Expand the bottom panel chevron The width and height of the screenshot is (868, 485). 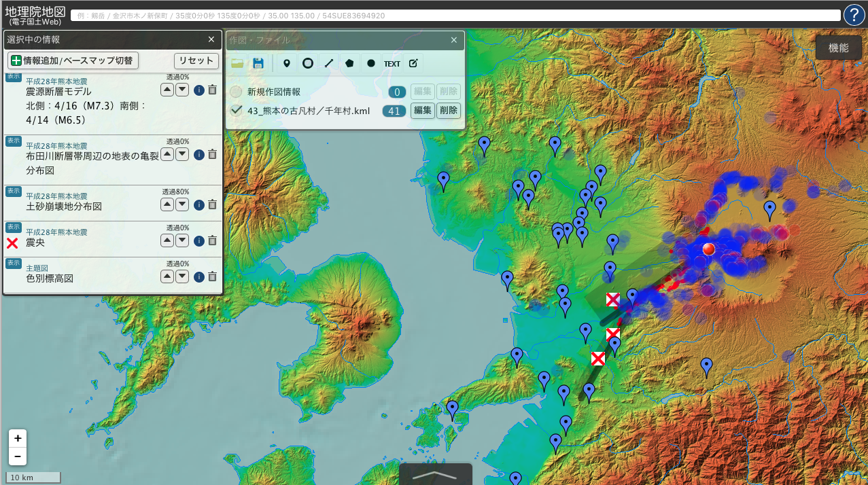434,475
